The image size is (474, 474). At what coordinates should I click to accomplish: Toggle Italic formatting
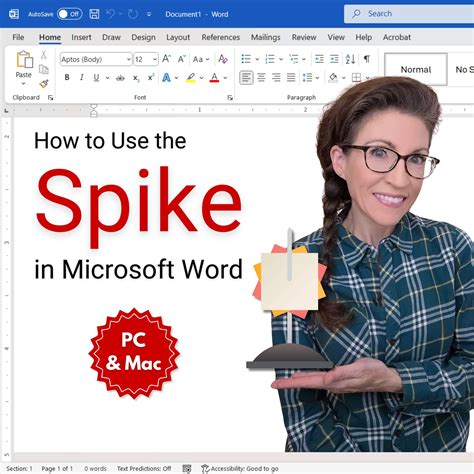click(82, 78)
